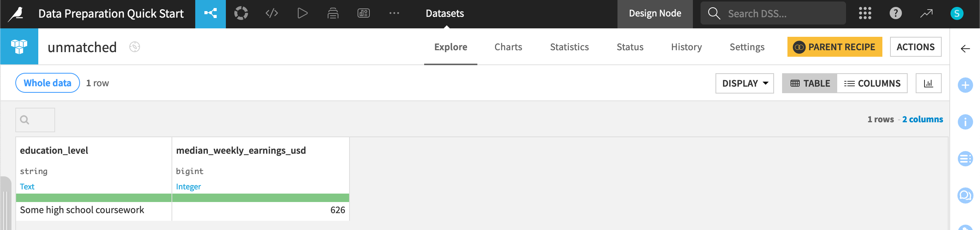Viewport: 980px width, 230px height.
Task: Open the user profile avatar S
Action: pyautogui.click(x=957, y=13)
